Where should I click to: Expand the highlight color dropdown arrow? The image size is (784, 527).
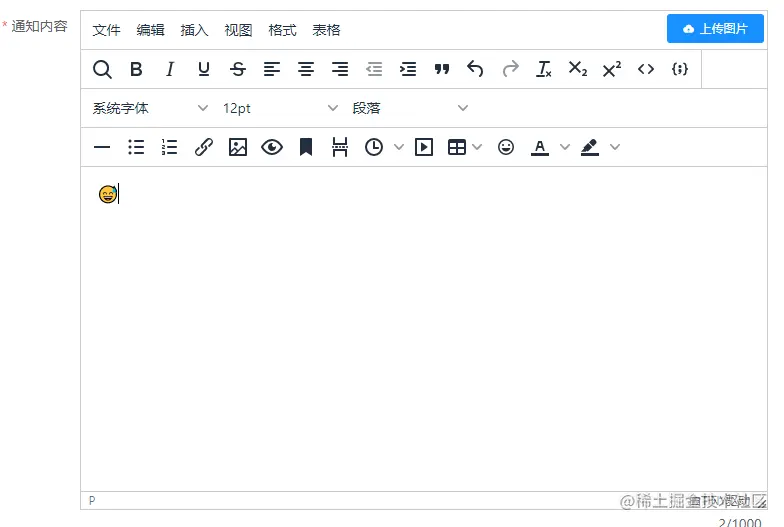click(616, 147)
